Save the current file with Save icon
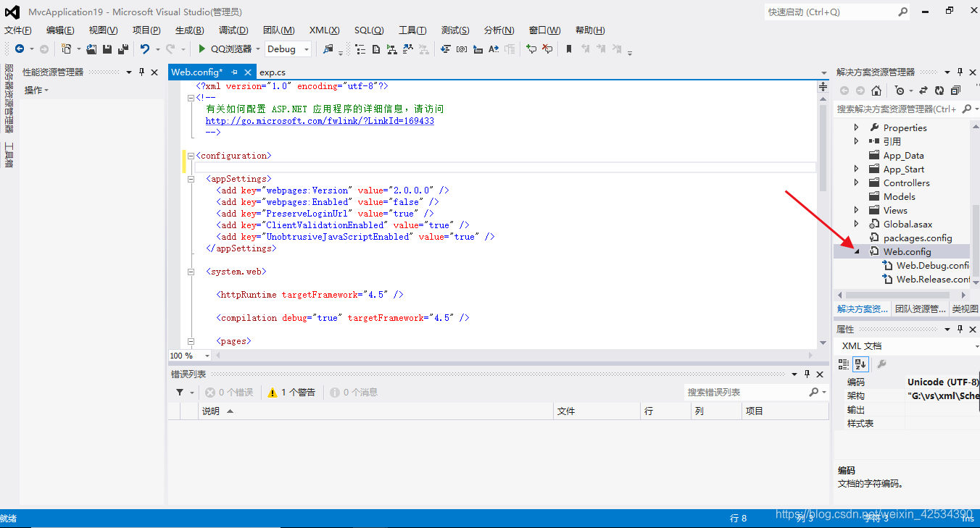The image size is (980, 528). click(x=107, y=49)
